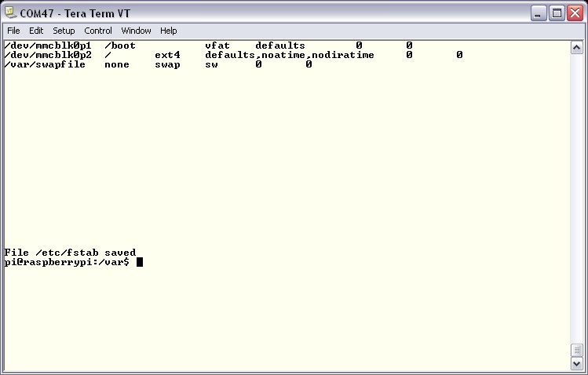Click the /boot mount point text
Viewport: 588px width, 375px height.
pos(120,46)
